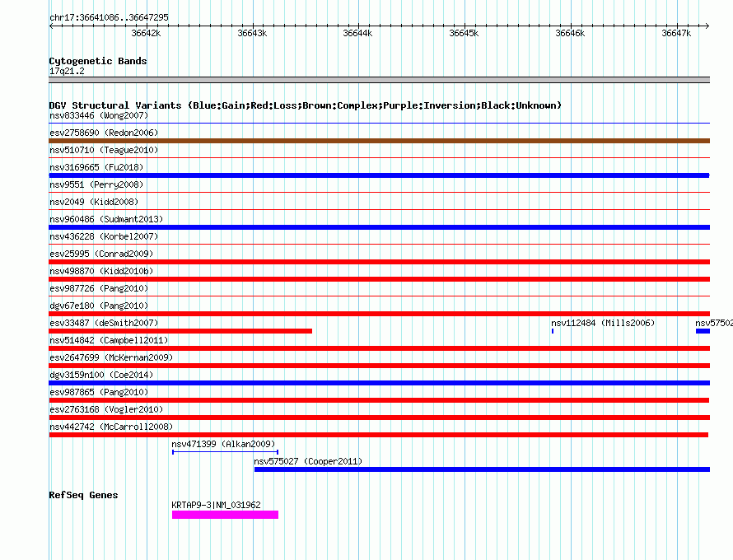Click the 36642k ruler tick label

tap(146, 33)
